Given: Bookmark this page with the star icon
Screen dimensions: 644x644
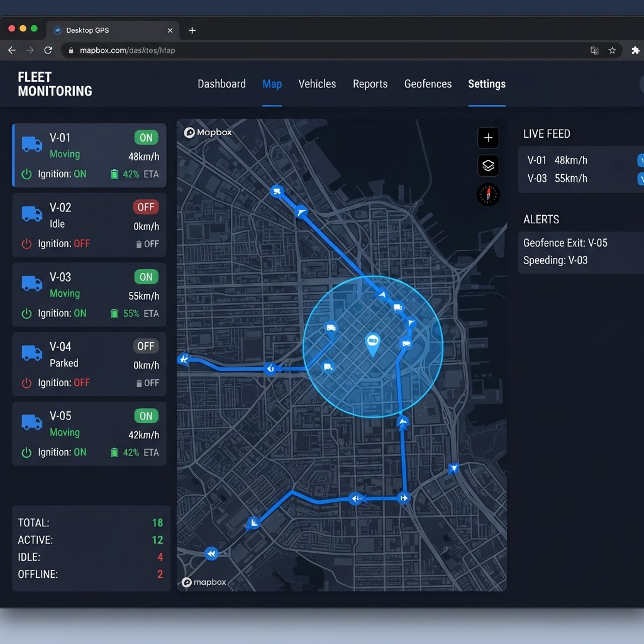Looking at the screenshot, I should [612, 50].
